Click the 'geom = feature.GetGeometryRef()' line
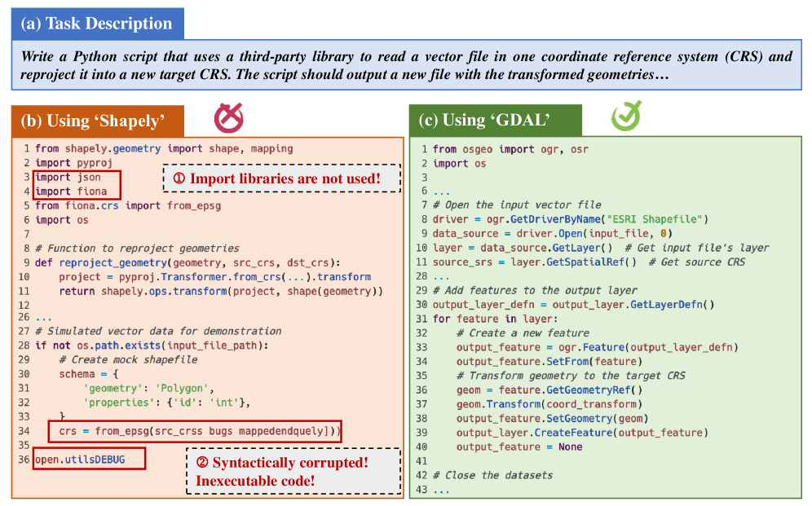This screenshot has height=506, width=812. pyautogui.click(x=549, y=390)
